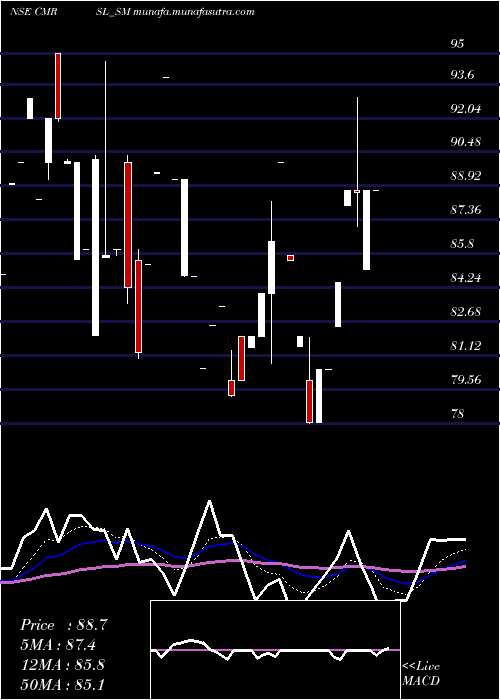Click the 92.04 price axis label
Viewport: 500px width, 700px height.
click(x=465, y=108)
